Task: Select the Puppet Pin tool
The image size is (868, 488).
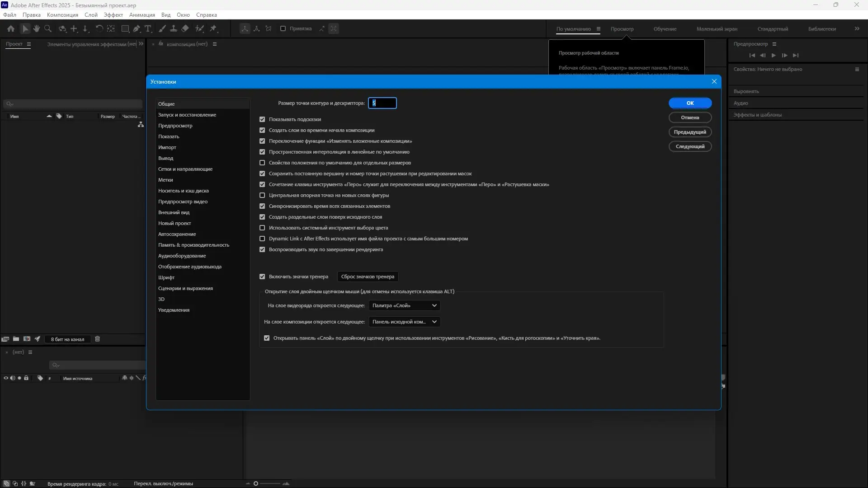Action: pyautogui.click(x=213, y=28)
